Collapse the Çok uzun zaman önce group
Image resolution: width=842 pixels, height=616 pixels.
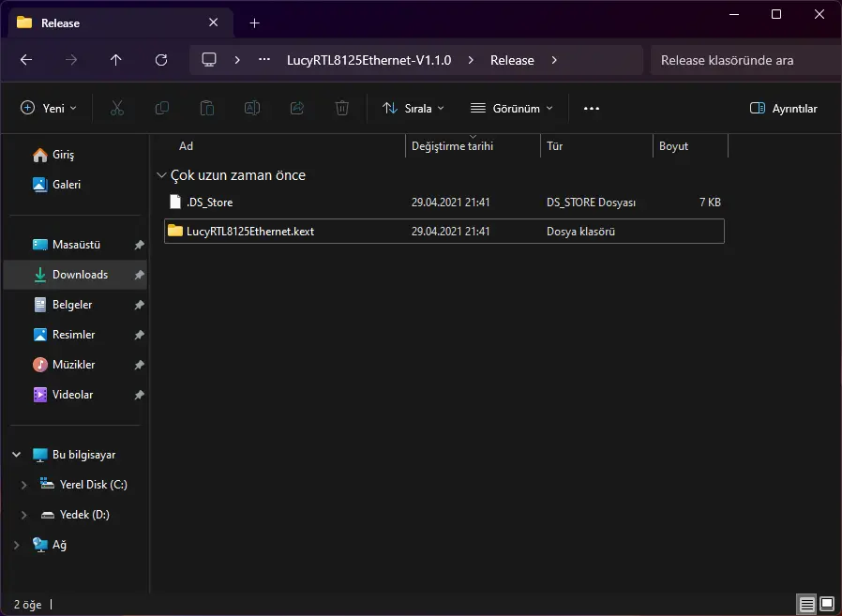pyautogui.click(x=161, y=175)
